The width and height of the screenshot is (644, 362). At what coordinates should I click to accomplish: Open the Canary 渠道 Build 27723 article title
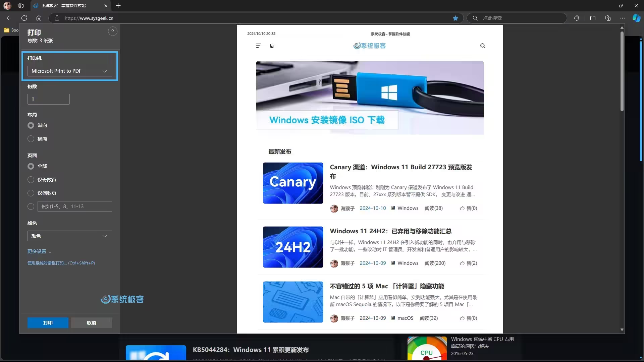[x=401, y=172]
